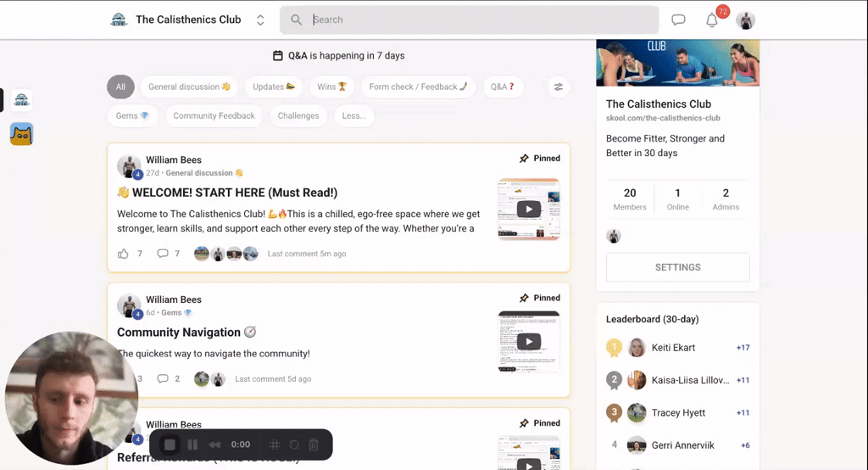Filter by Form check / Feedback
The width and height of the screenshot is (868, 470).
point(418,87)
